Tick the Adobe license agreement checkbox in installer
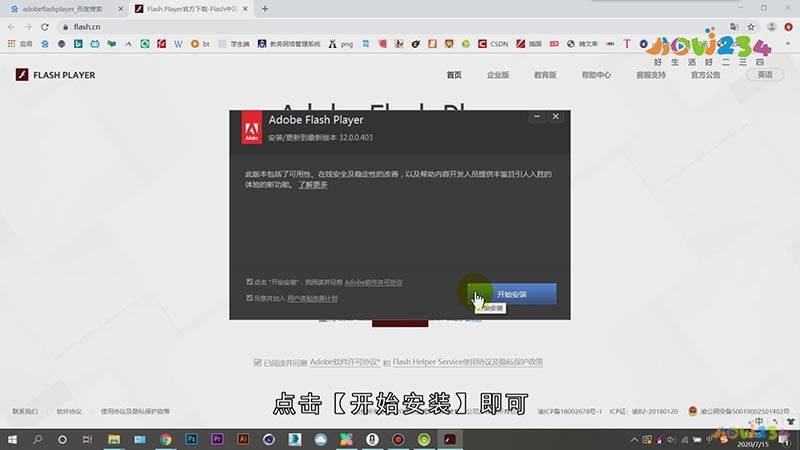 [249, 282]
